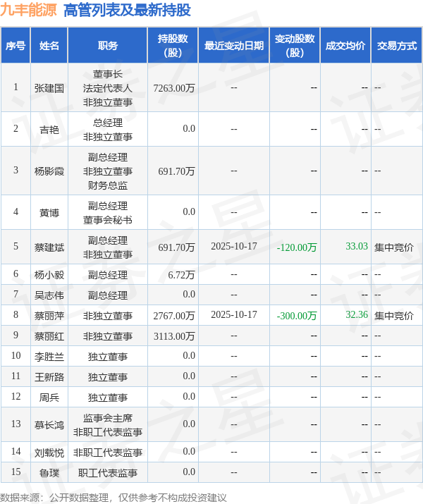Click 李胜兰's position 独立董事
This screenshot has height=504, width=423.
pos(108,357)
